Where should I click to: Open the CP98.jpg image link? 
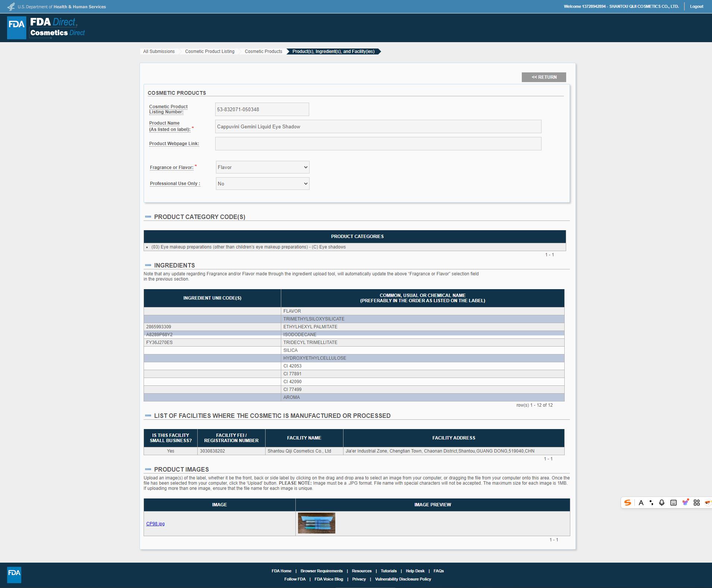point(155,523)
